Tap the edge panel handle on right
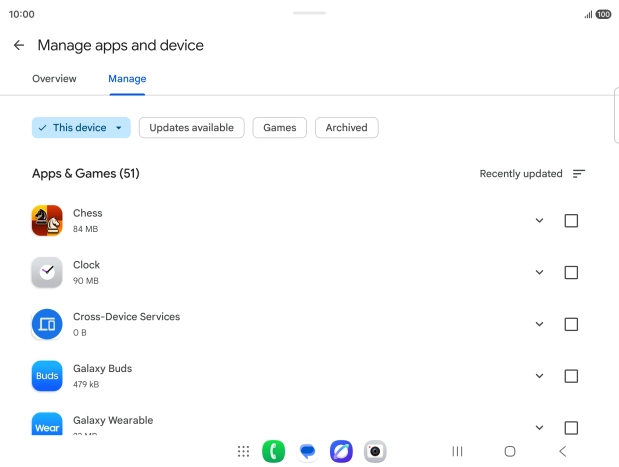Screen dimensions: 619x467 617,115
